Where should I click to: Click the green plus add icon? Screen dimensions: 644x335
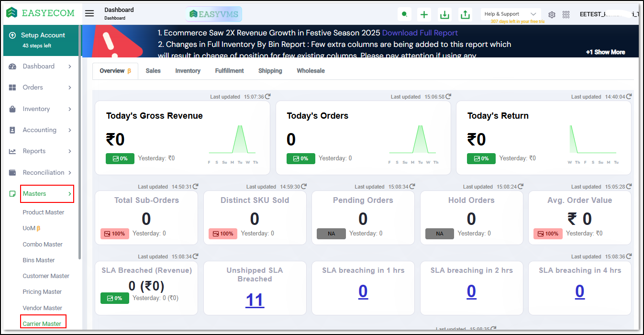[424, 14]
